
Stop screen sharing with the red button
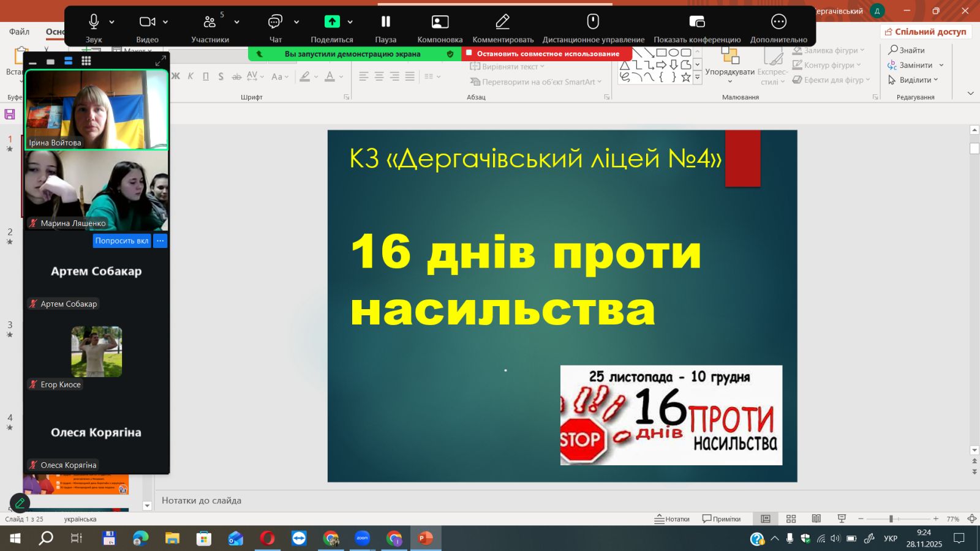tap(547, 54)
